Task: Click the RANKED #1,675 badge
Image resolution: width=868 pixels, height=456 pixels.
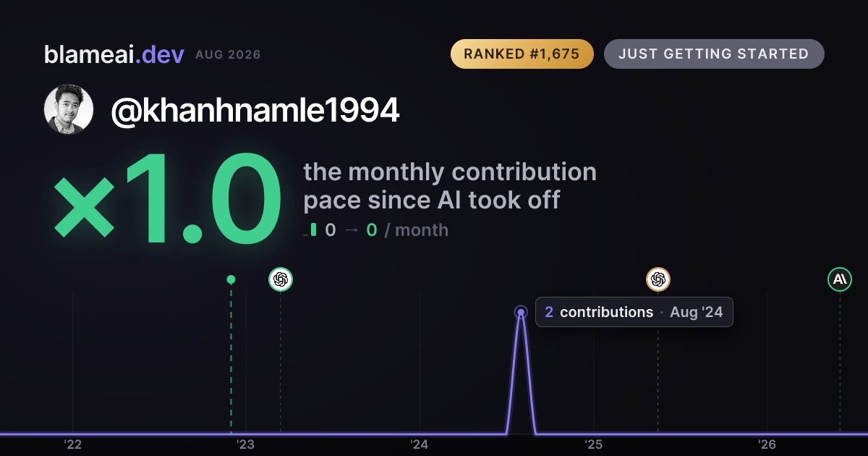Action: point(522,54)
